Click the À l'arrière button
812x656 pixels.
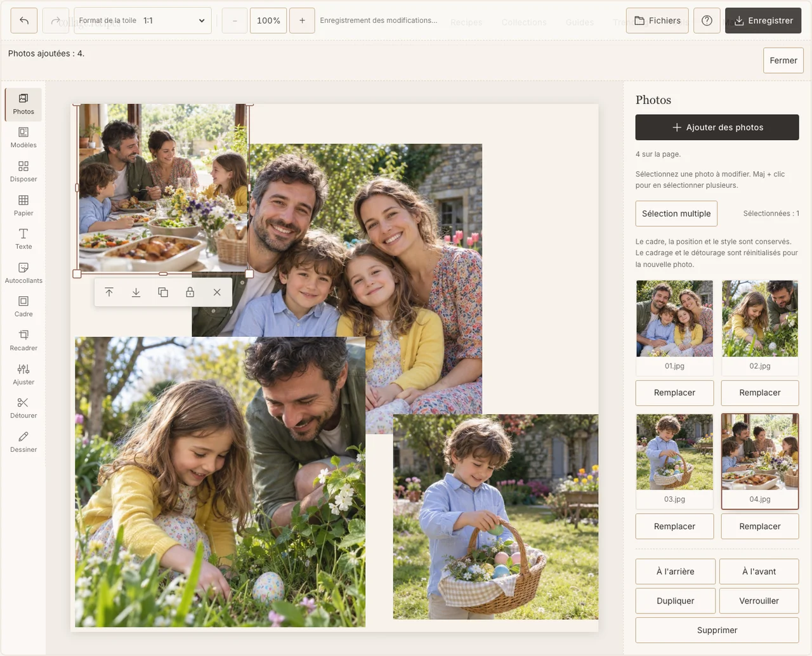point(676,572)
